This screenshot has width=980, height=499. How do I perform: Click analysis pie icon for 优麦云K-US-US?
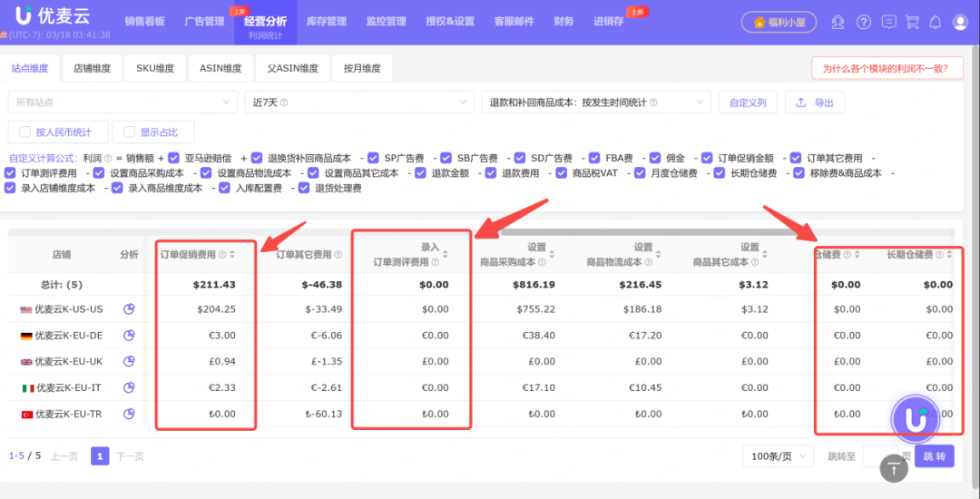[130, 309]
